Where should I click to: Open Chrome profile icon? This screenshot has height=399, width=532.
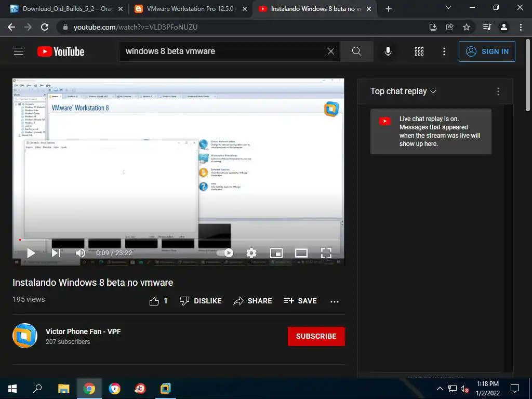point(504,27)
